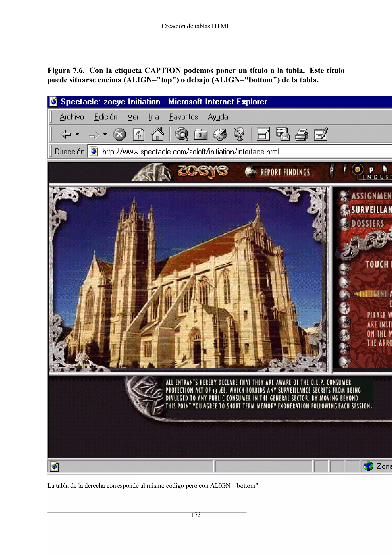Open the Ayuda menu
Viewport: 392px width, 554px height.
coord(218,117)
